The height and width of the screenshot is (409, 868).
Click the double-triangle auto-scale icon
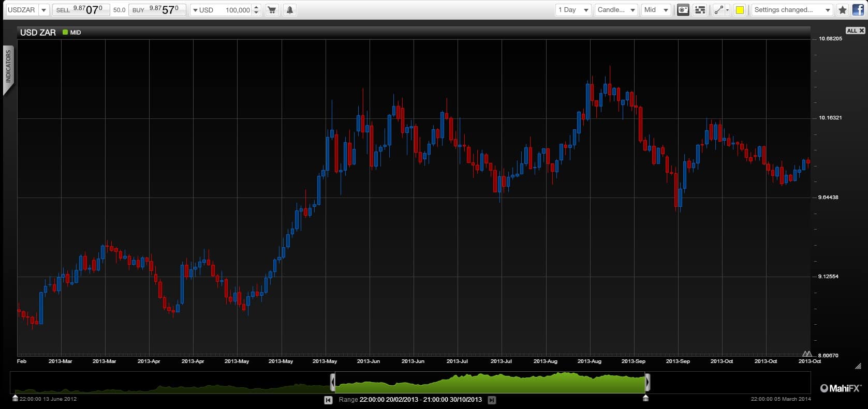(807, 354)
